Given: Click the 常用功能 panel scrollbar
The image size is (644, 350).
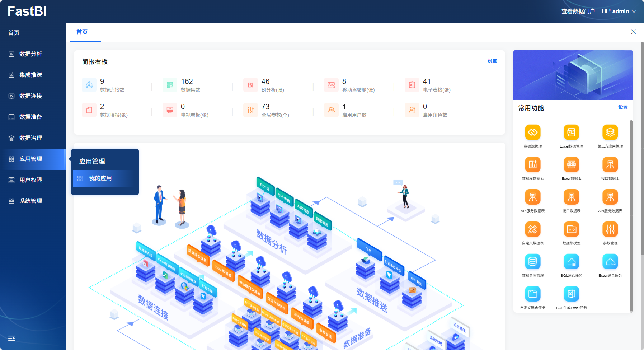Looking at the screenshot, I should pos(631,215).
